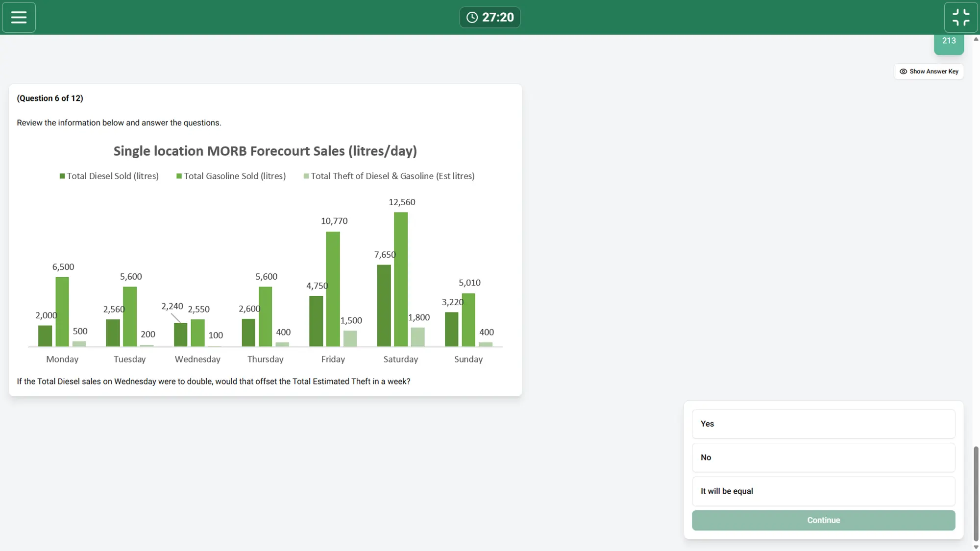Click the Saturday theft bar labeled 1,800

[x=418, y=337]
